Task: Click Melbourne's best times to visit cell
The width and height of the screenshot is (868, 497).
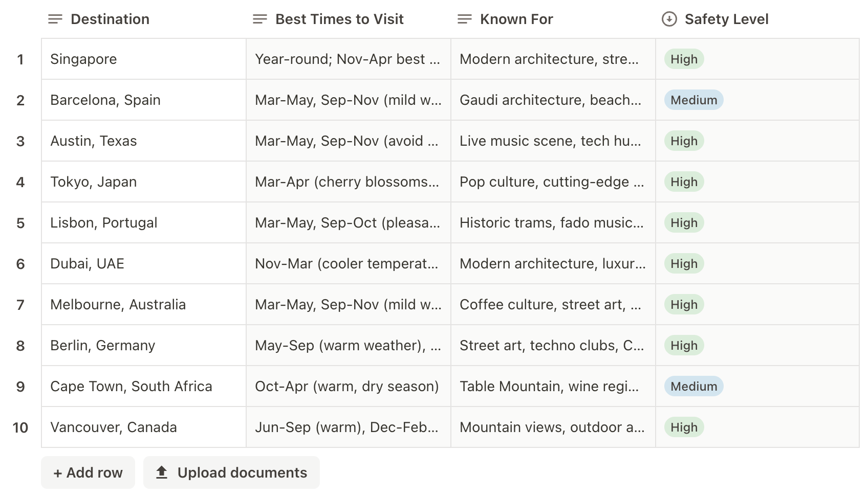Action: [349, 305]
